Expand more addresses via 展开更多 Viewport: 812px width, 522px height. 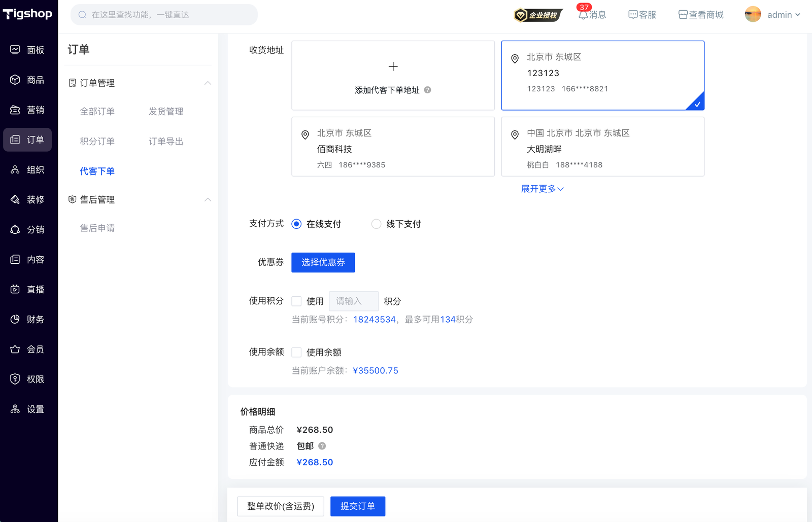pos(542,189)
